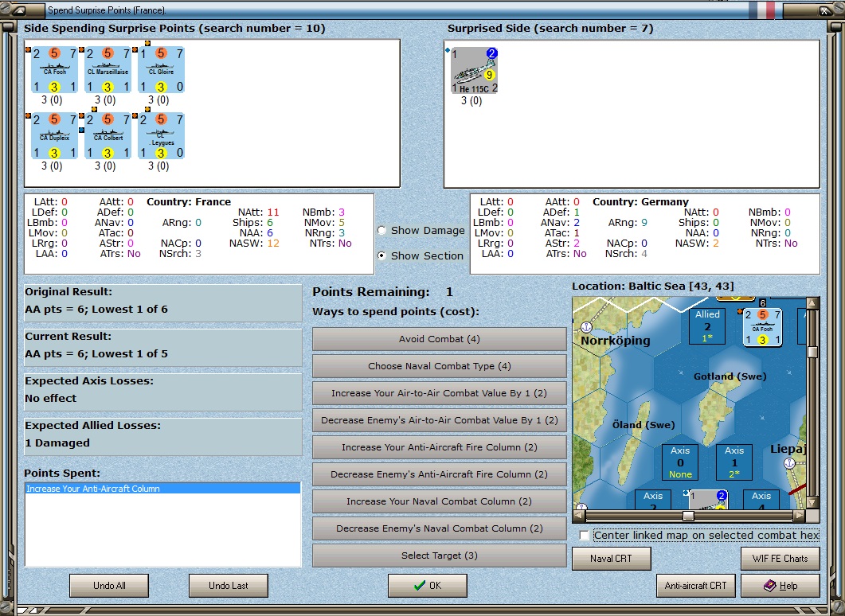
Task: Select the He 115C aircraft counter
Action: 474,71
